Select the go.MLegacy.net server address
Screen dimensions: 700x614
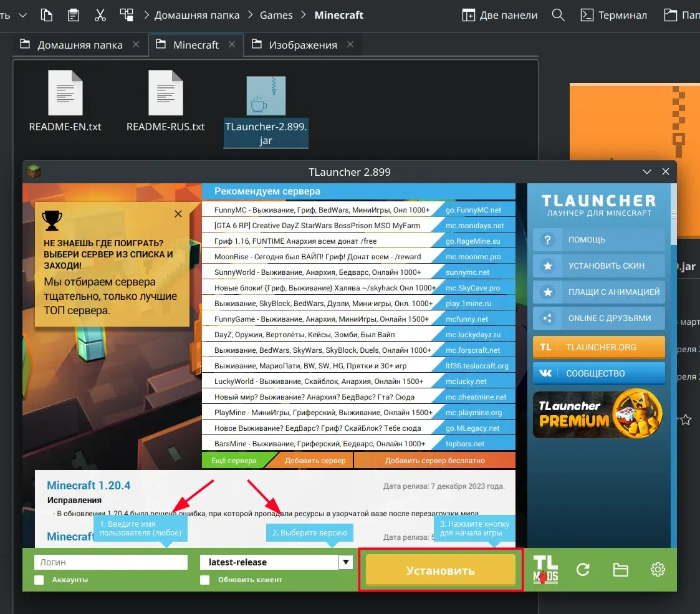(x=472, y=428)
